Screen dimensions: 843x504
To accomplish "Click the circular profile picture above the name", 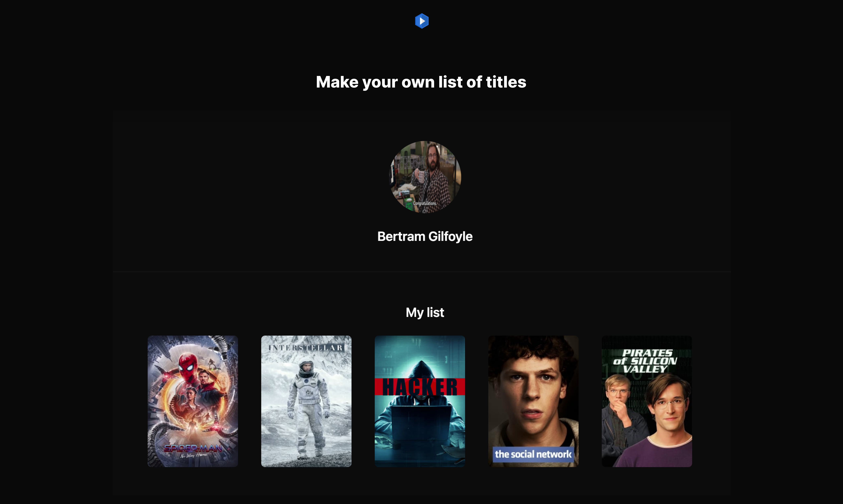I will pyautogui.click(x=425, y=177).
